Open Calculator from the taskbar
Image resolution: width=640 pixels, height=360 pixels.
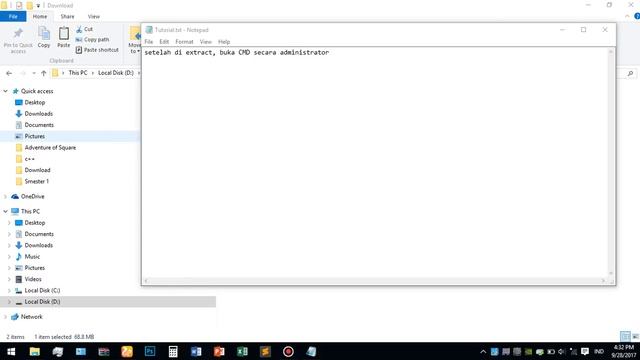pos(173,351)
